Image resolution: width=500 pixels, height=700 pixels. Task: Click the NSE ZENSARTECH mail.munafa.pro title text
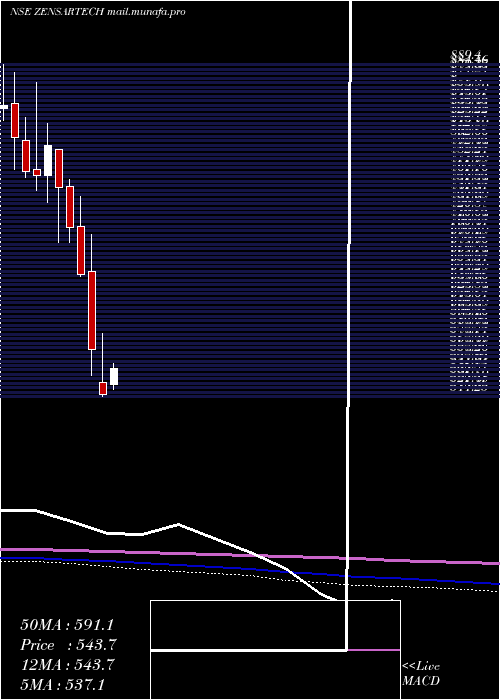pos(98,12)
